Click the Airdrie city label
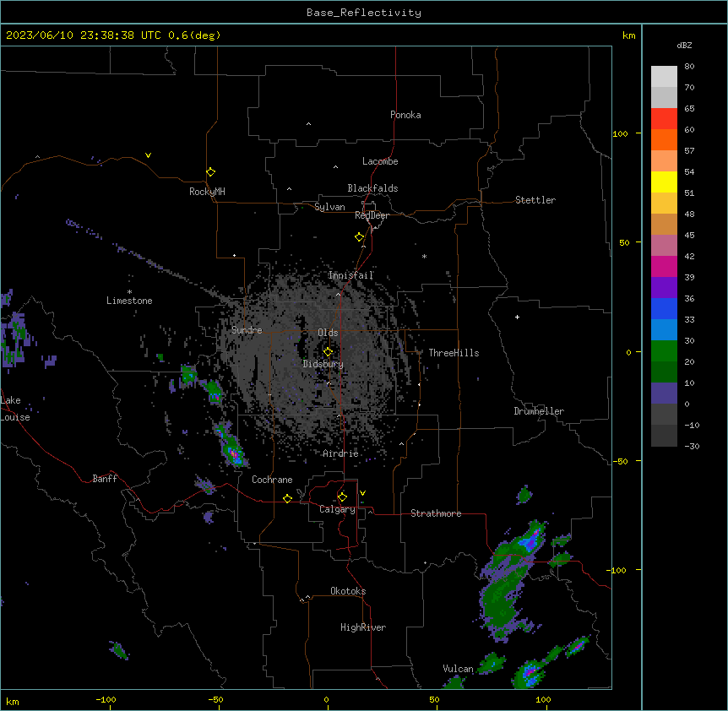Screen dimensions: 728x711 point(340,453)
